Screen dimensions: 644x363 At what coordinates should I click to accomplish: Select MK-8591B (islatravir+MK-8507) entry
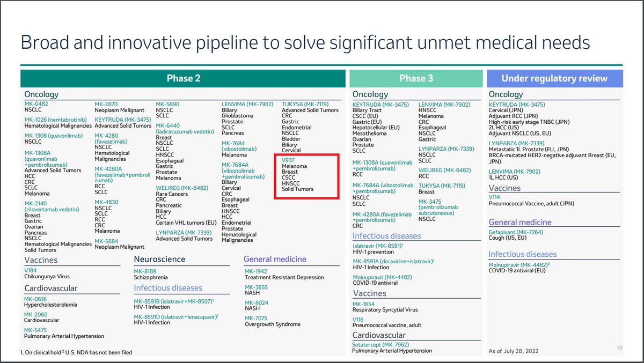point(174,301)
